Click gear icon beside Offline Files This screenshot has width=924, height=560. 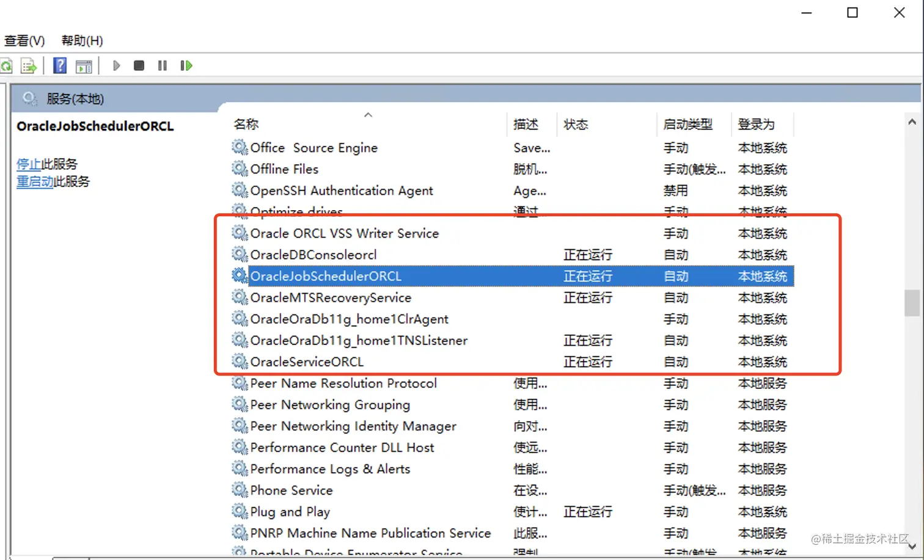[240, 169]
